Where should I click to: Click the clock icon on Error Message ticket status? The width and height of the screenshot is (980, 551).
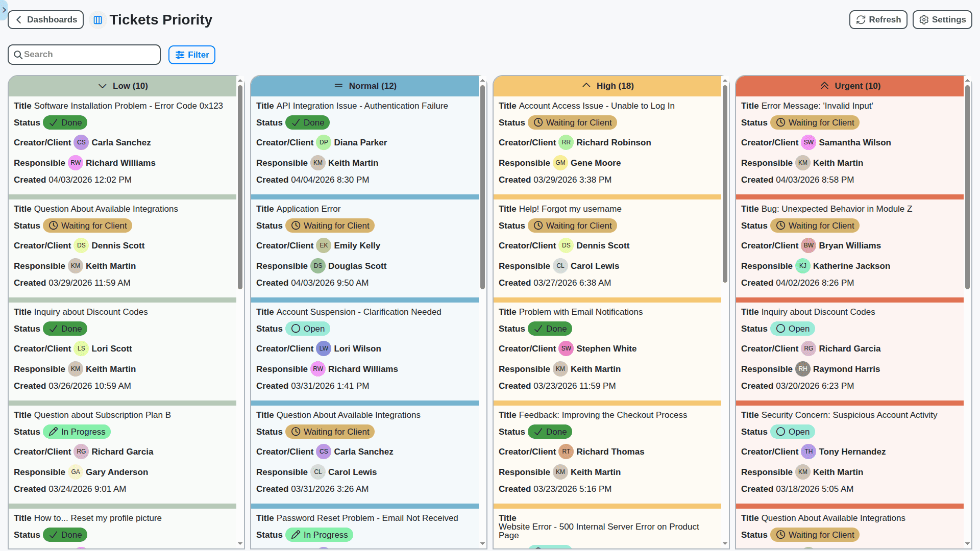(x=780, y=122)
